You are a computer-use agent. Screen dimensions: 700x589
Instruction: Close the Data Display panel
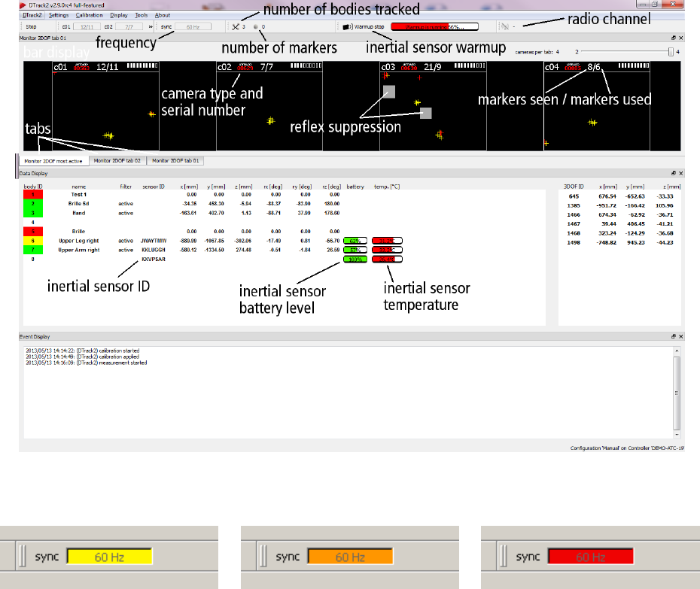(680, 173)
